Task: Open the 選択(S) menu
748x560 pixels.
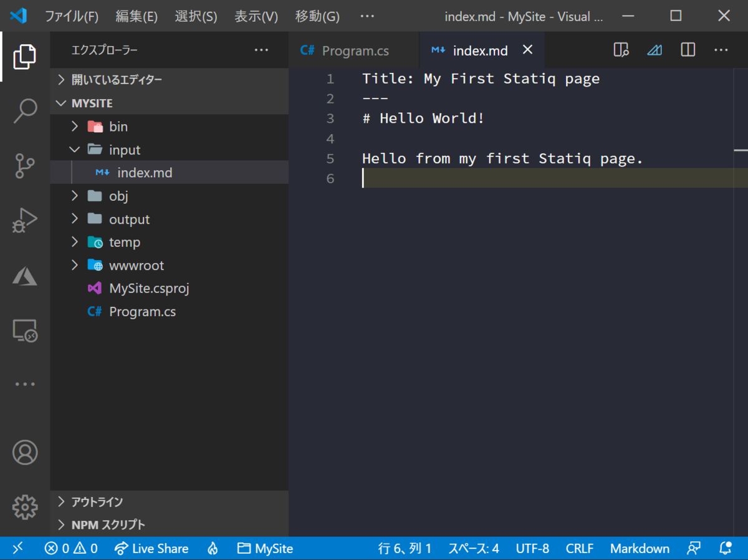Action: 196,17
